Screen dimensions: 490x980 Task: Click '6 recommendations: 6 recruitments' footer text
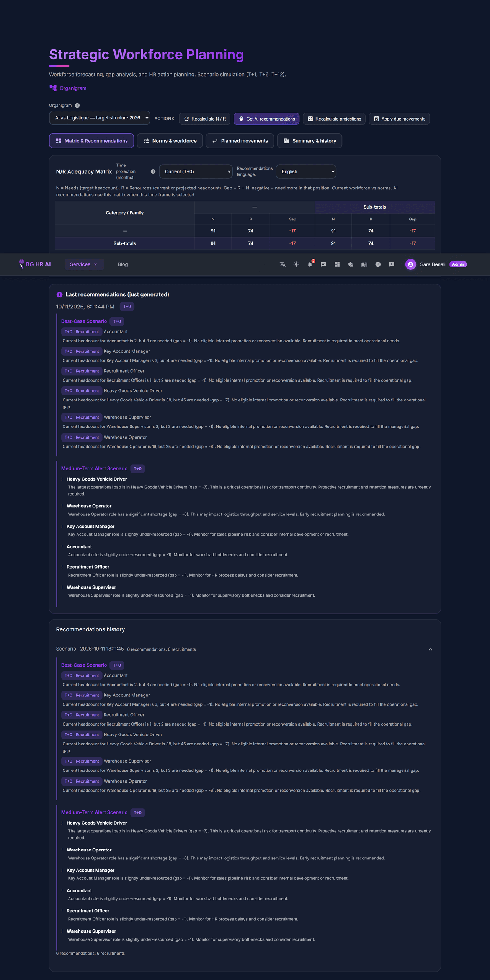coord(90,953)
